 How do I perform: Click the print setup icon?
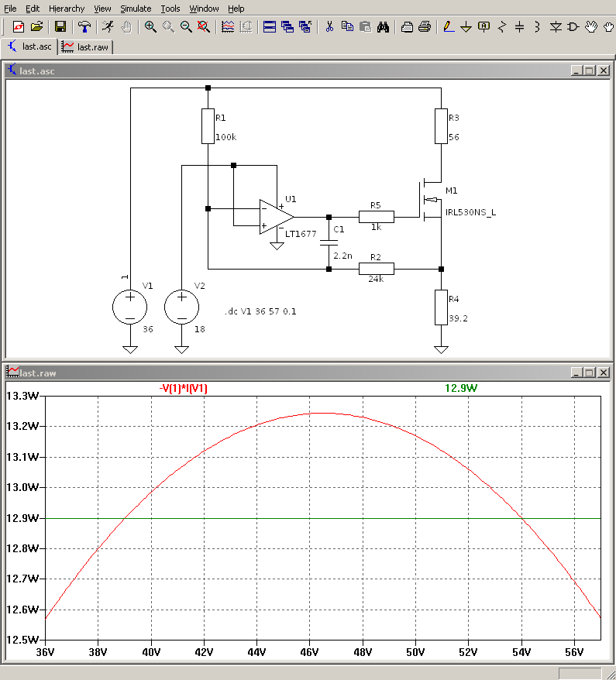(407, 27)
